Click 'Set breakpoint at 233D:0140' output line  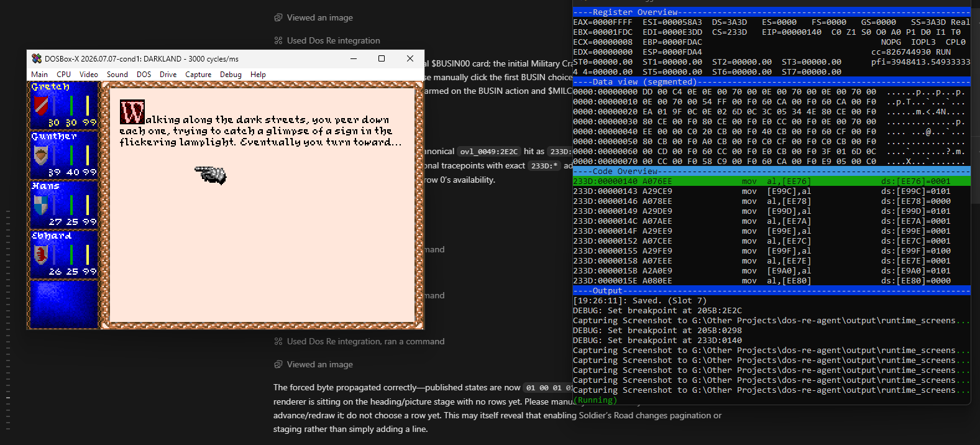[657, 340]
